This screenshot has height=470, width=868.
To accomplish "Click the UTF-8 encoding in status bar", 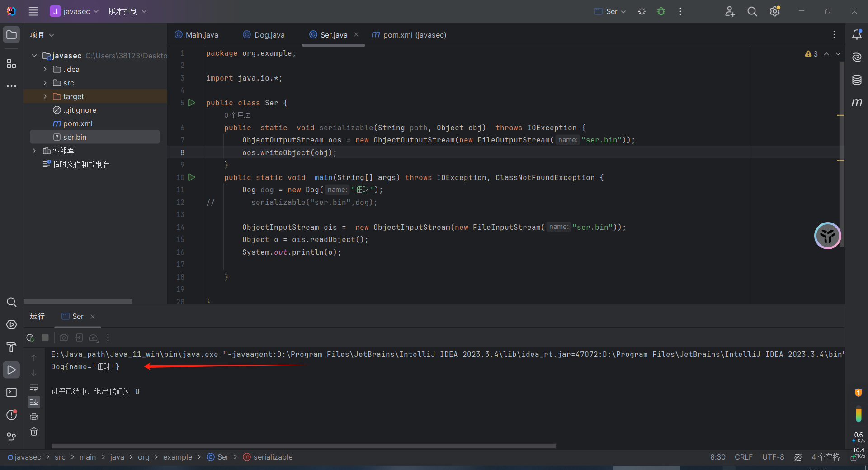I will (x=773, y=457).
